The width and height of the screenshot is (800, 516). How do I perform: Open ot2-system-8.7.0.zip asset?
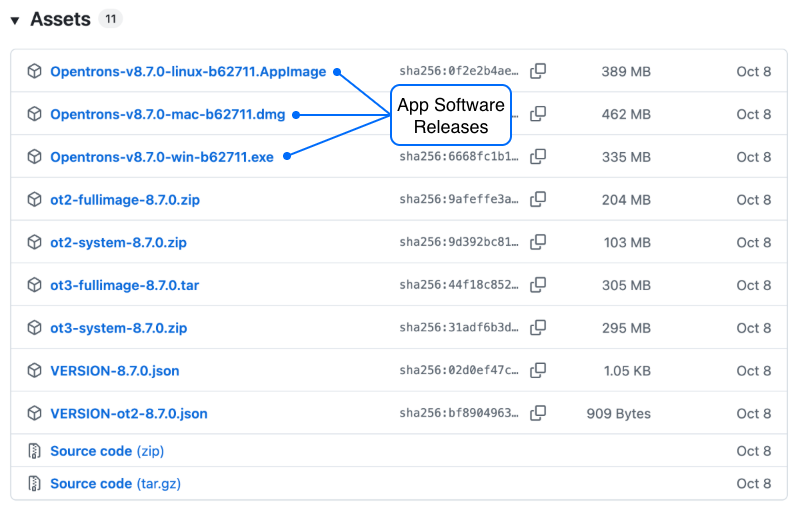click(118, 242)
